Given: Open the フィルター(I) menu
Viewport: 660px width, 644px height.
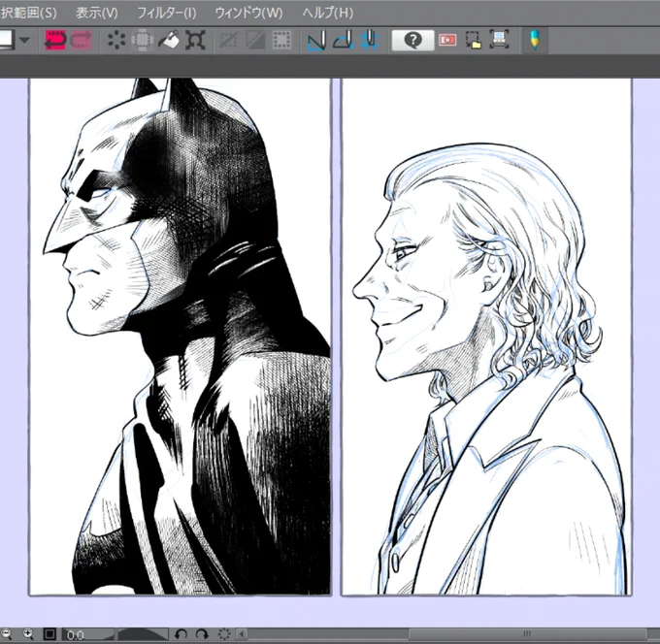Looking at the screenshot, I should point(167,13).
